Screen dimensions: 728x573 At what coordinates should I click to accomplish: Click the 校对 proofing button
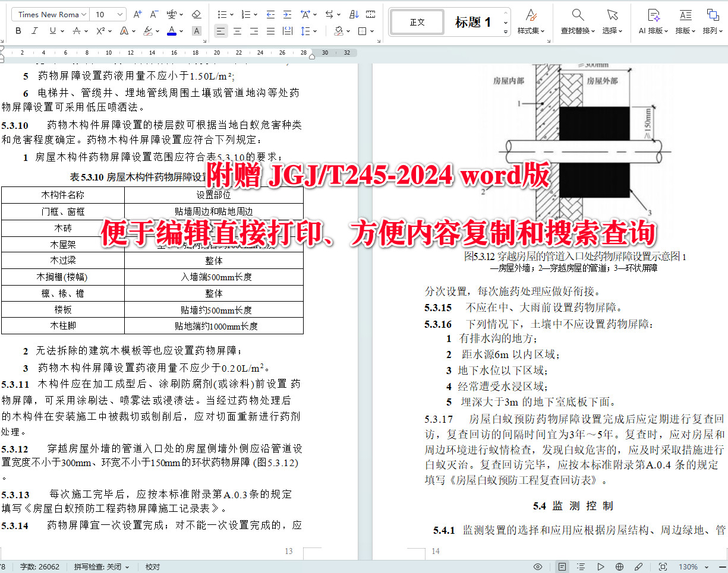click(x=152, y=566)
